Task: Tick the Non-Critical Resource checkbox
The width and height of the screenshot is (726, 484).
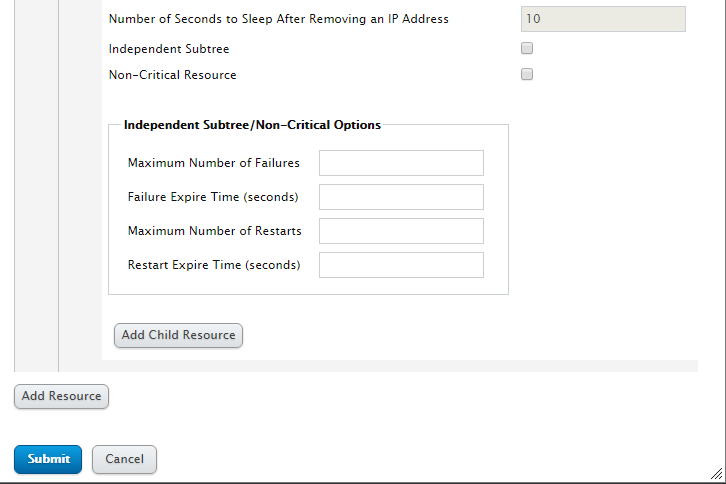Action: 527,74
